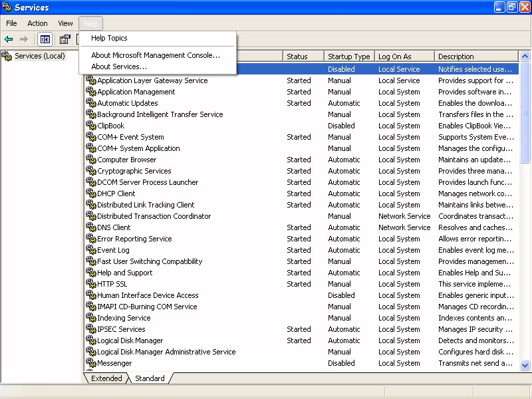Viewport: 532px width, 399px height.
Task: Choose Help Topics from the Help menu
Action: 109,38
